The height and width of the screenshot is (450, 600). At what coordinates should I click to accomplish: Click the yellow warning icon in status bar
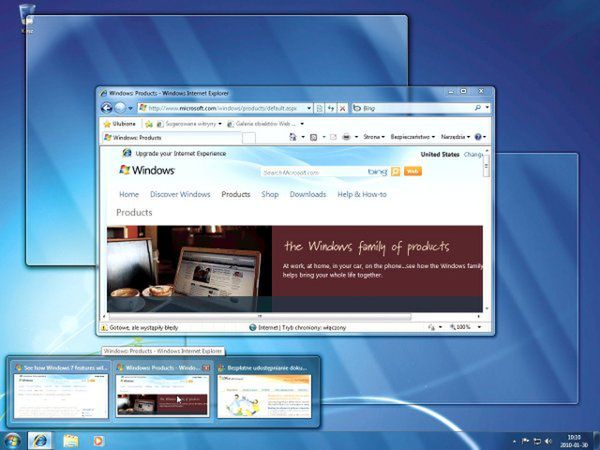pyautogui.click(x=104, y=328)
